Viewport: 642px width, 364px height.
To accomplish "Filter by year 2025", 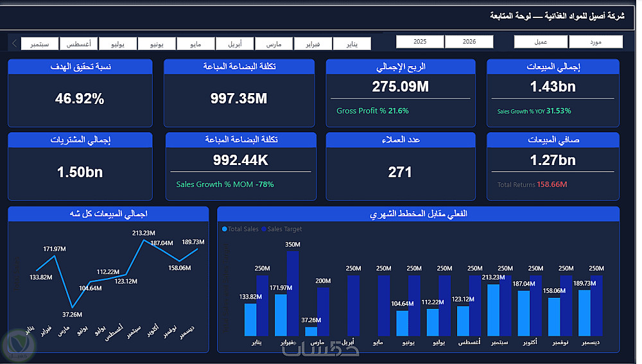I will click(x=420, y=42).
